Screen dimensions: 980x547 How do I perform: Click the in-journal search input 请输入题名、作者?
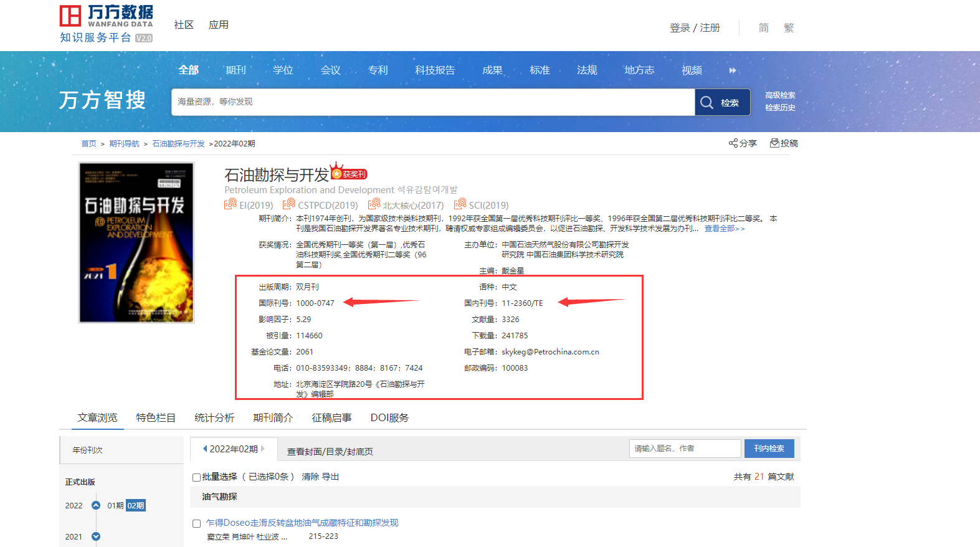coord(685,449)
